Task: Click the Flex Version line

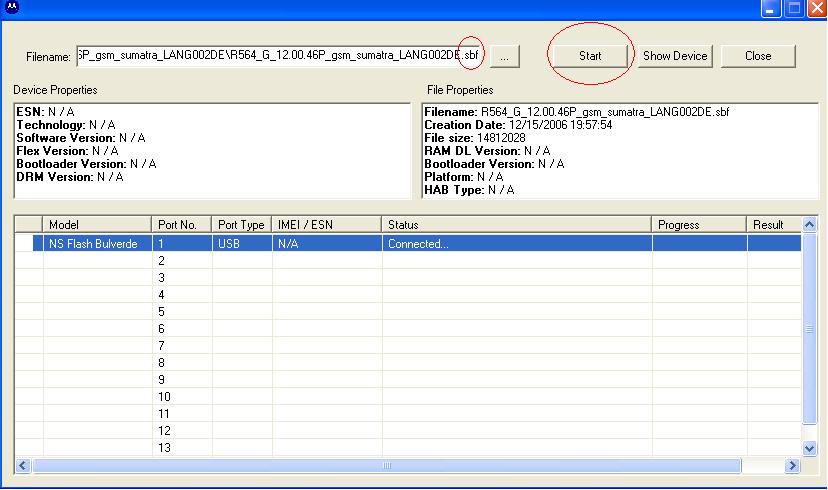Action: tap(68, 151)
